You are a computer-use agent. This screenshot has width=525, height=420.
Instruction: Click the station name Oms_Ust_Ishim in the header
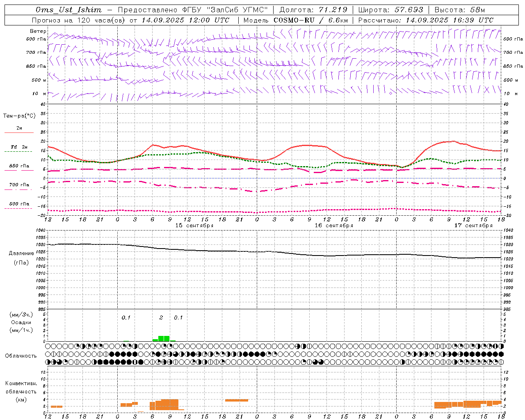pyautogui.click(x=68, y=10)
